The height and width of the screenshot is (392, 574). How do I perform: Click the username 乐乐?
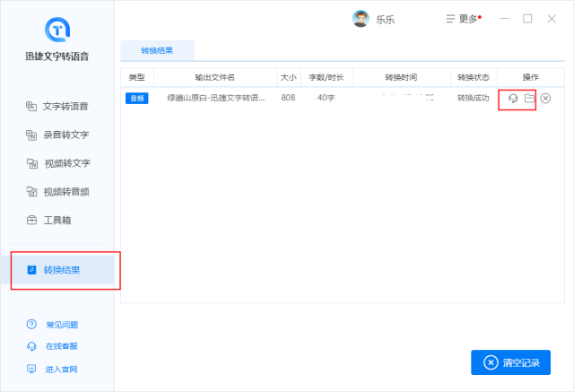click(x=387, y=19)
